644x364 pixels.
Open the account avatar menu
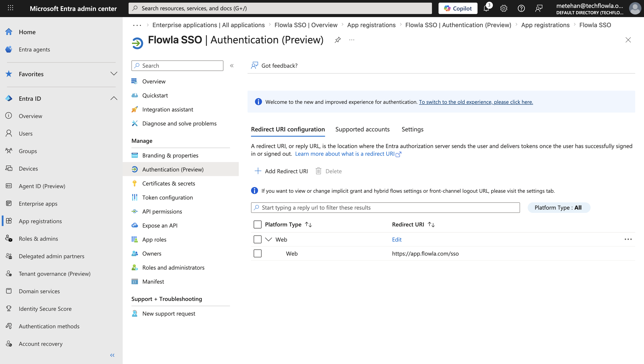(635, 8)
